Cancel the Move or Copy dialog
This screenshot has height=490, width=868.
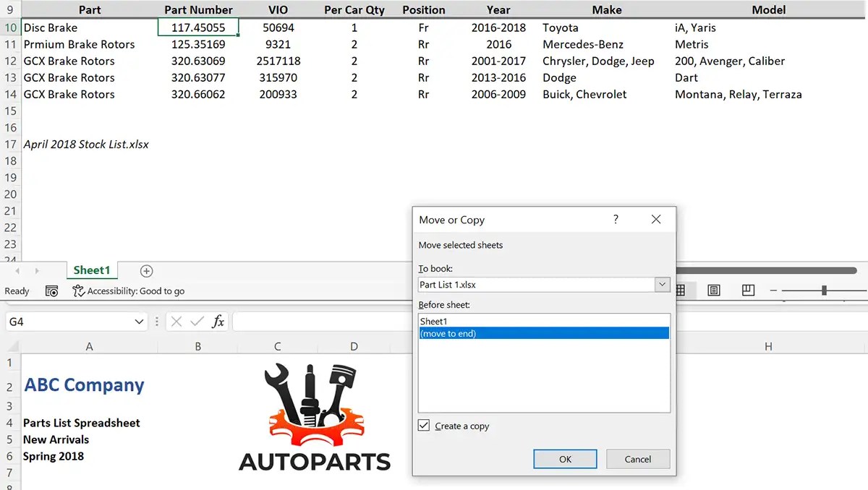tap(637, 458)
